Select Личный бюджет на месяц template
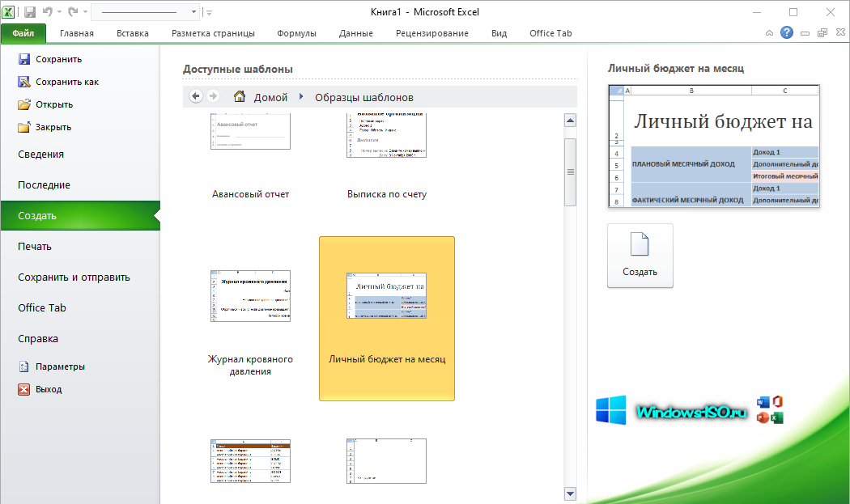 pyautogui.click(x=387, y=319)
